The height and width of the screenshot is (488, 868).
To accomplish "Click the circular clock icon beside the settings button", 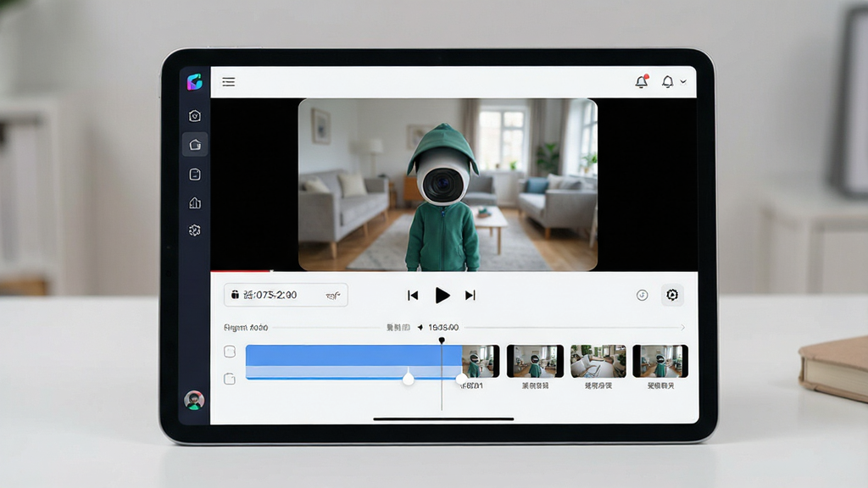I will click(x=643, y=295).
